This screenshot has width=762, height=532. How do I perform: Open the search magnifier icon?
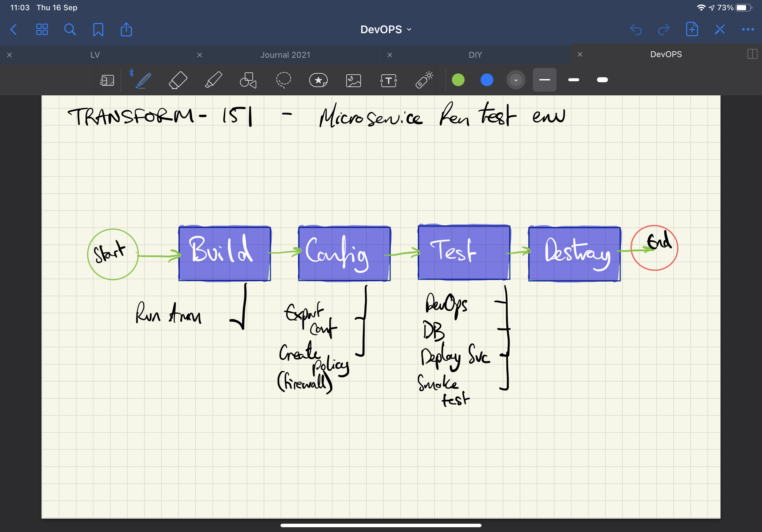[x=70, y=30]
